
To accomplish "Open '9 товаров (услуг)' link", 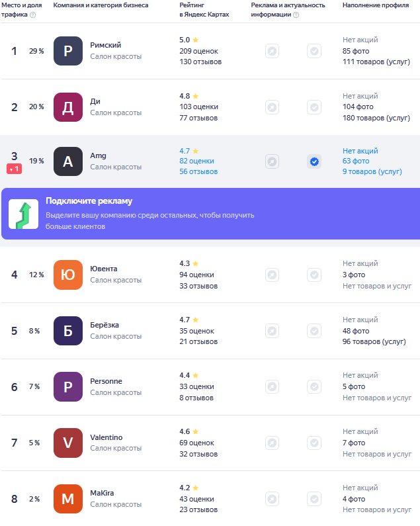I will (x=372, y=171).
